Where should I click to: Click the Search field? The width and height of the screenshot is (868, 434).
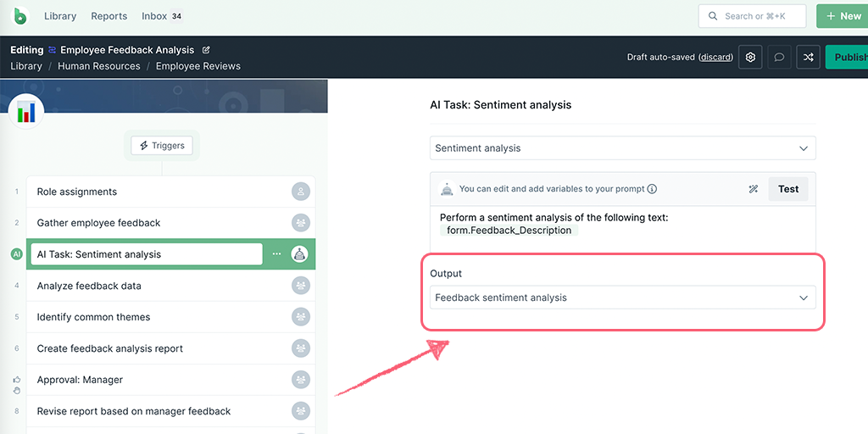(753, 16)
